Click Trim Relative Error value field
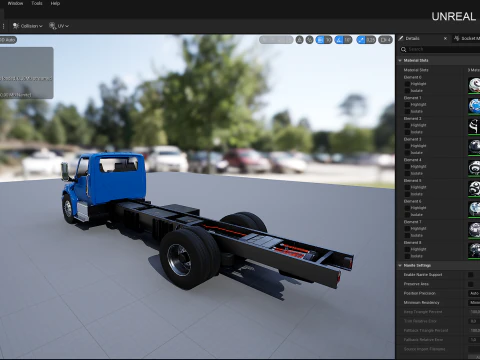The height and width of the screenshot is (360, 480). (474, 321)
